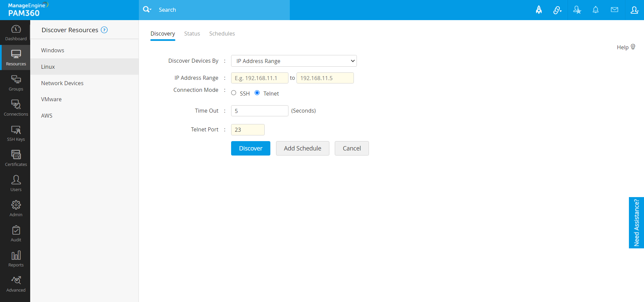
Task: Switch to the Discovery tab
Action: tap(163, 34)
